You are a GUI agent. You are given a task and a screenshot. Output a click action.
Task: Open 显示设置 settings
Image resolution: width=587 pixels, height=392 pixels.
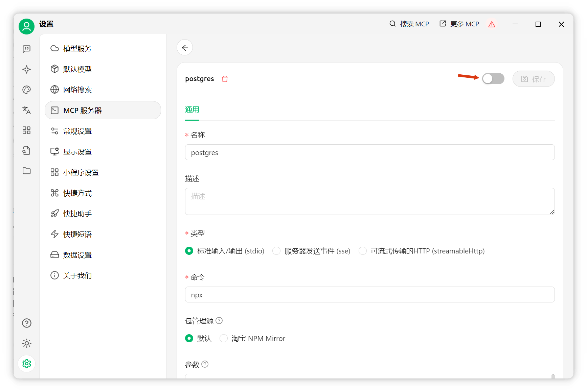tap(103, 151)
